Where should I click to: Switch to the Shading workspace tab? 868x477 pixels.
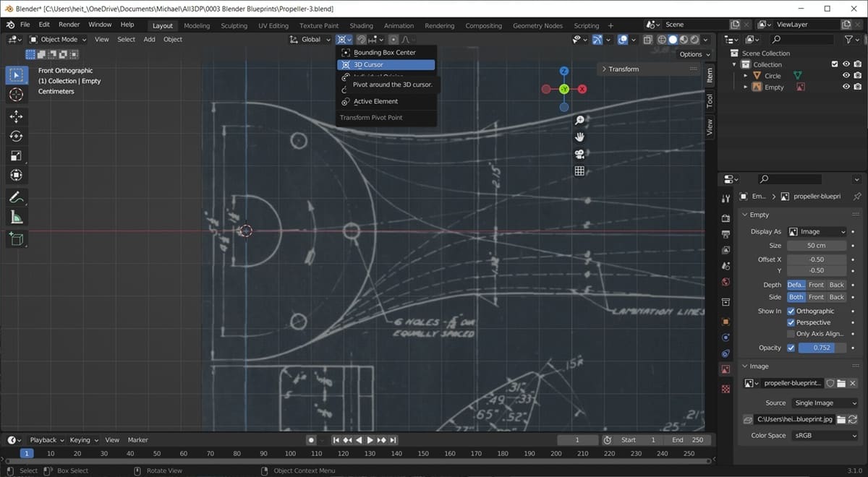pyautogui.click(x=361, y=25)
